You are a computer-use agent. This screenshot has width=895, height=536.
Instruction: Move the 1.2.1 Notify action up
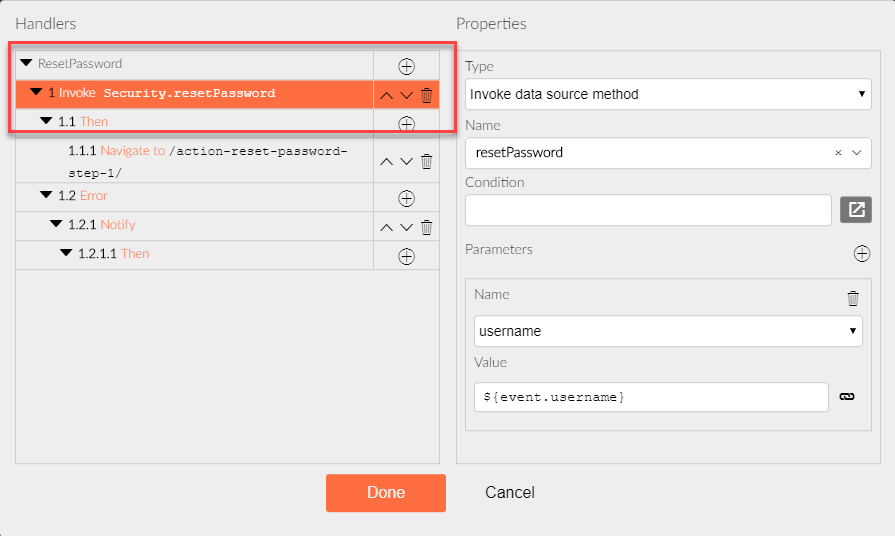pos(386,228)
